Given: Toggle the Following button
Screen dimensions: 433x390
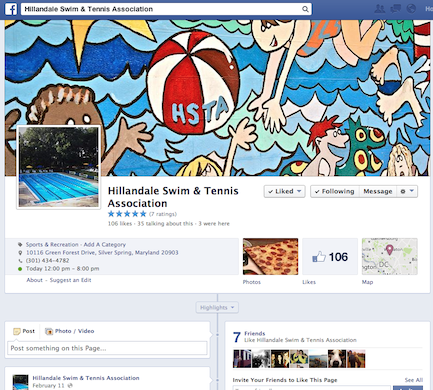Looking at the screenshot, I should pyautogui.click(x=335, y=191).
